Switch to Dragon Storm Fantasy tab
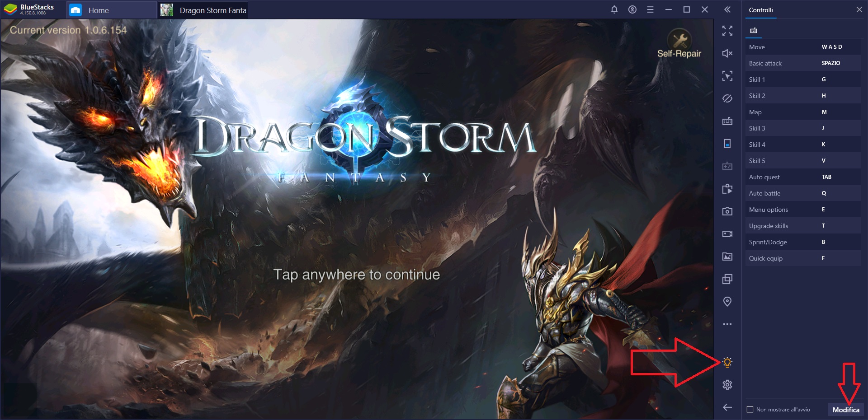The image size is (868, 420). (x=203, y=10)
